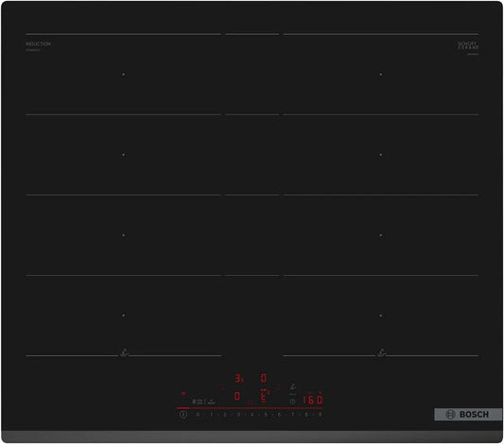The height and width of the screenshot is (444, 504).
Task: Tap the INDUCTION label at top left
Action: point(38,43)
